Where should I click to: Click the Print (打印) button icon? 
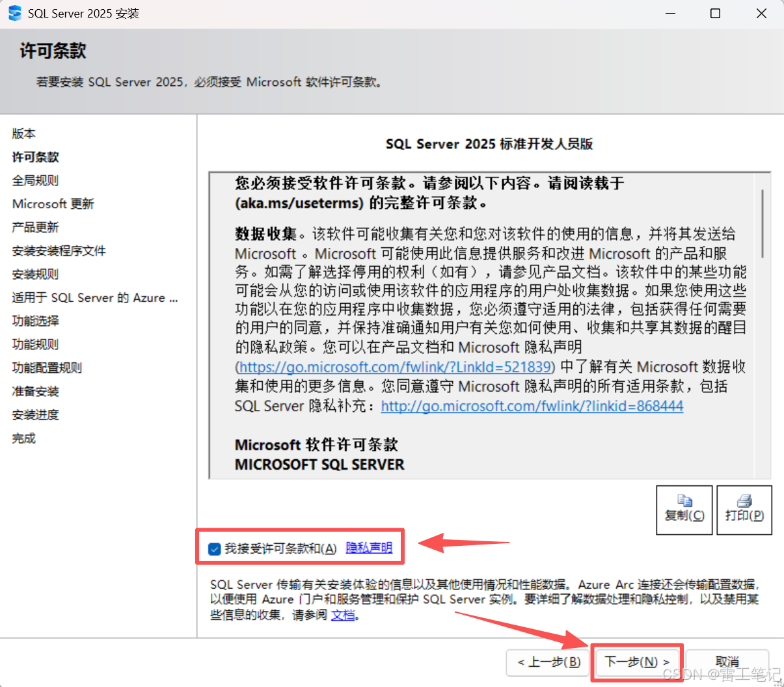pos(744,500)
